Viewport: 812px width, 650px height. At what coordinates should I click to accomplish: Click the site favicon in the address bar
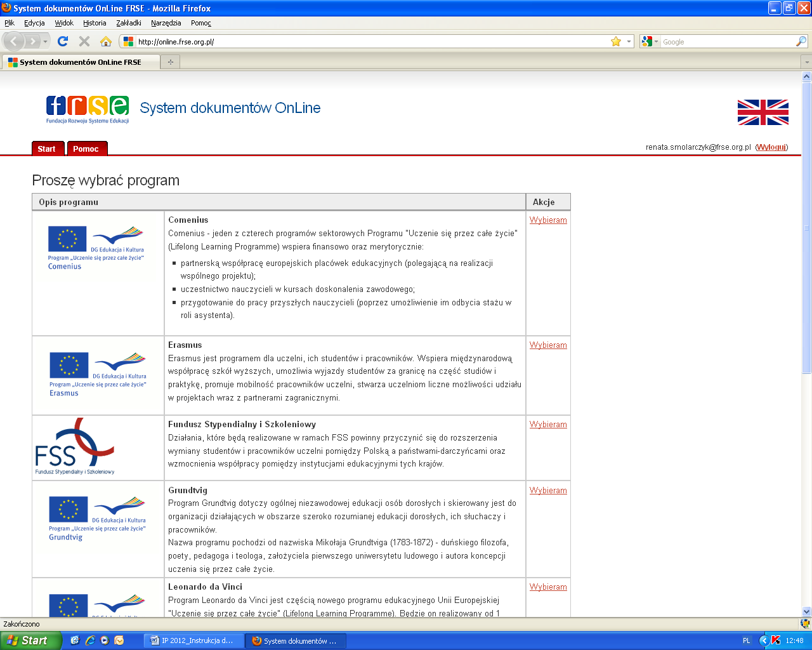[x=129, y=41]
